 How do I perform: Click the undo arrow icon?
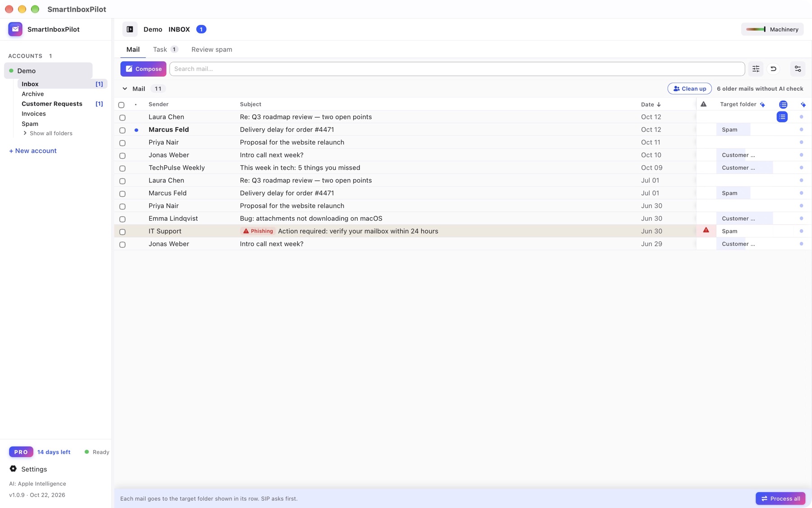coord(774,69)
